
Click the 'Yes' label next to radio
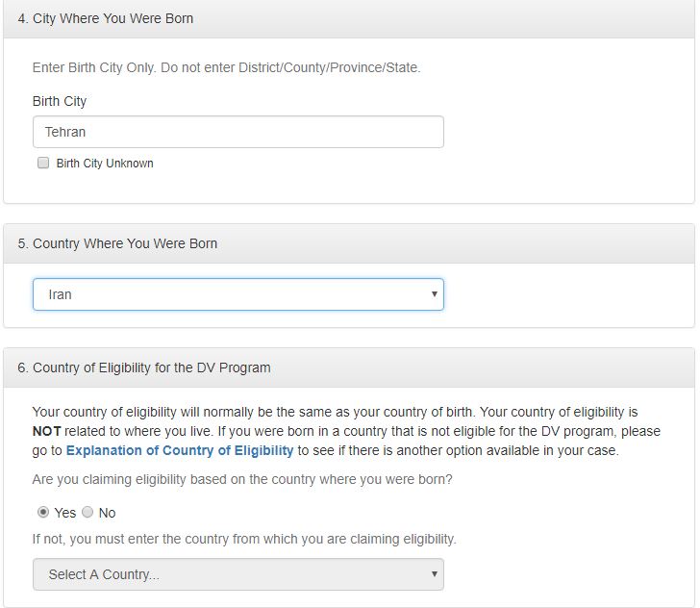tap(65, 513)
